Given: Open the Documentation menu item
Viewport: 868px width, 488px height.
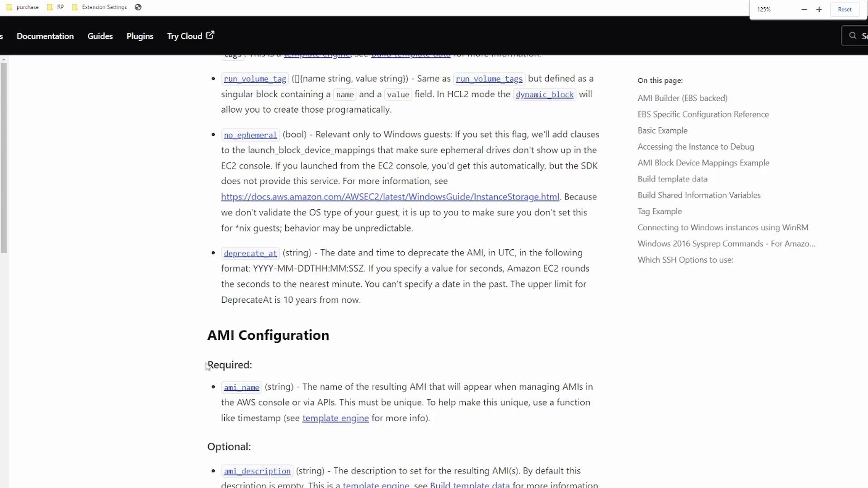Looking at the screenshot, I should click(x=45, y=36).
